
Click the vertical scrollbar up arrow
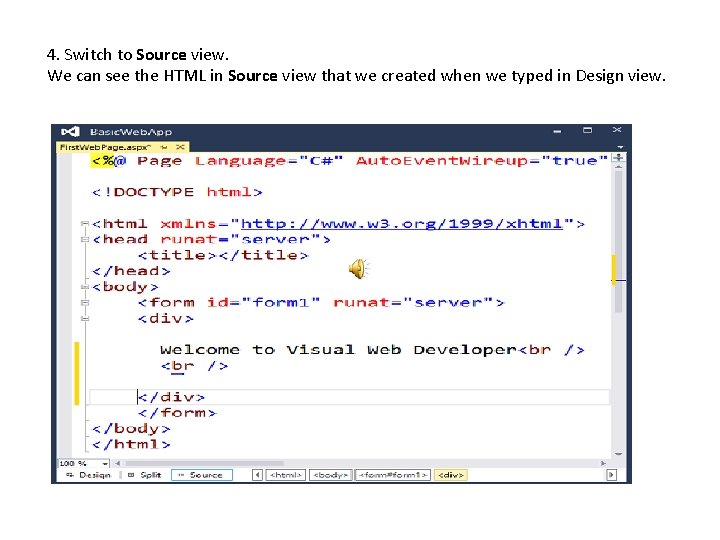tap(619, 168)
